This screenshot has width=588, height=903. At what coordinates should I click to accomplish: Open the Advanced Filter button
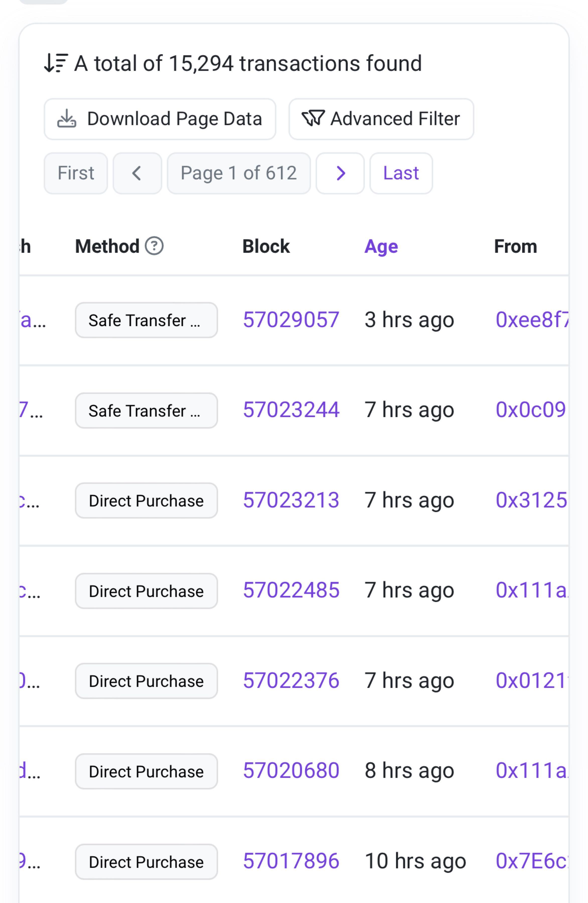pos(381,119)
